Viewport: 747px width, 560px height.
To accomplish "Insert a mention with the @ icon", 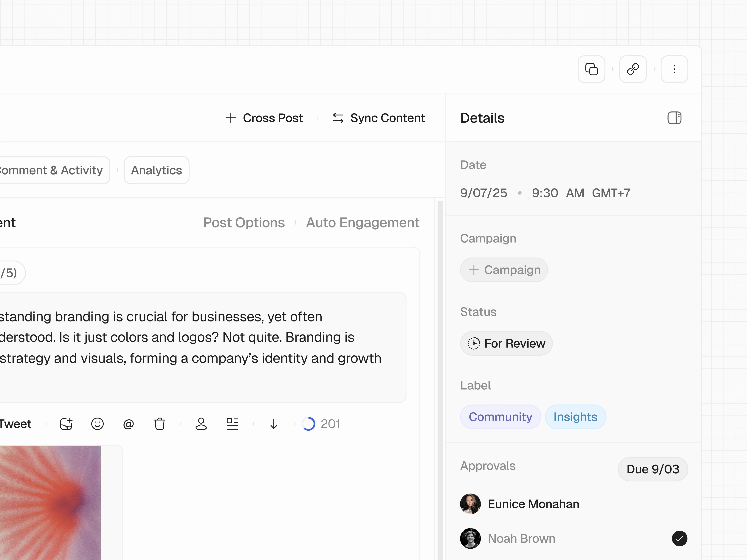I will coord(128,424).
